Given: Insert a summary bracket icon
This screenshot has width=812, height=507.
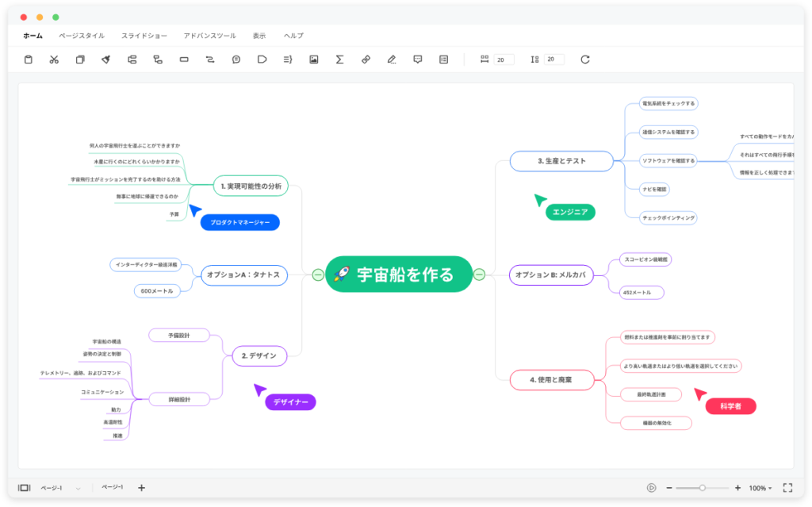Looking at the screenshot, I should coord(288,60).
